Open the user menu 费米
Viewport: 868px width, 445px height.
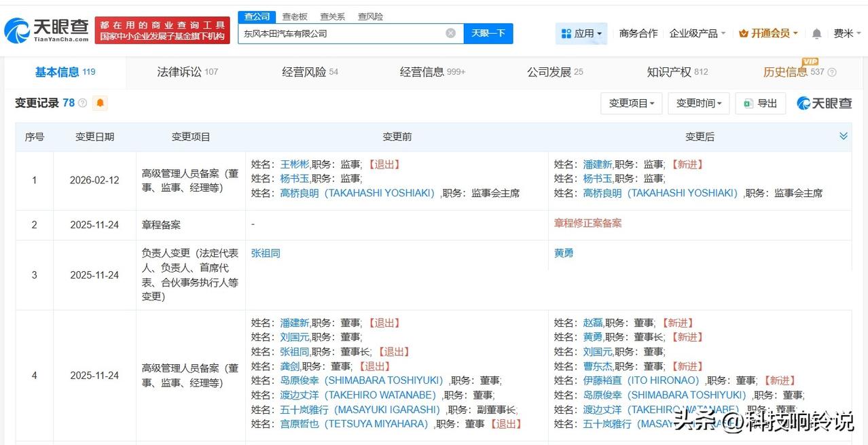click(x=847, y=33)
